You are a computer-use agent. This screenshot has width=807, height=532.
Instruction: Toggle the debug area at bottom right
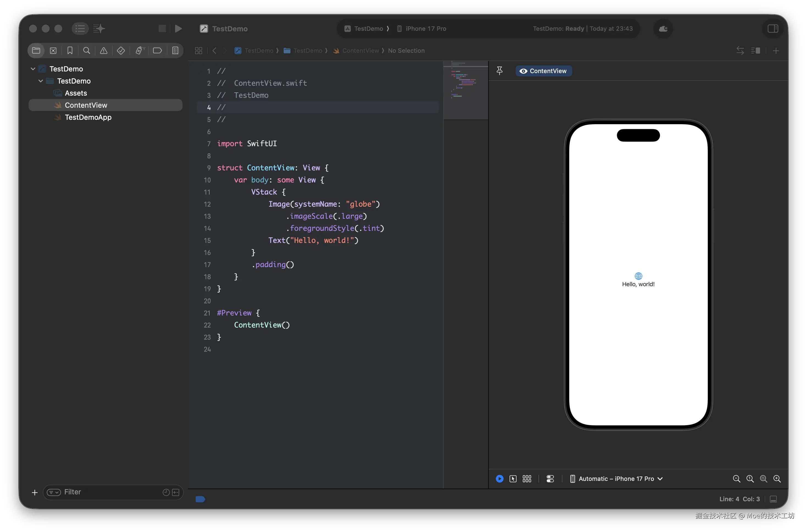point(773,499)
